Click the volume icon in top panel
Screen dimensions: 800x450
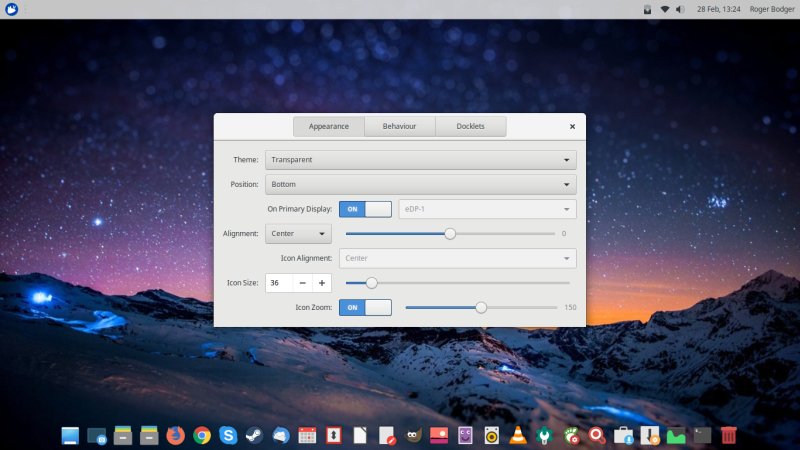pyautogui.click(x=680, y=9)
